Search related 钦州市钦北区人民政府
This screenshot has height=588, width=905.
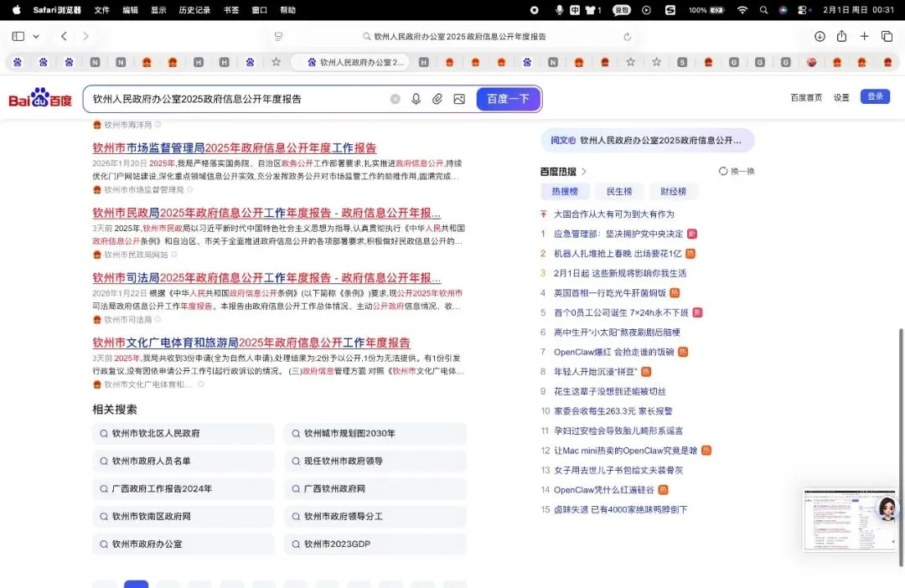click(183, 433)
